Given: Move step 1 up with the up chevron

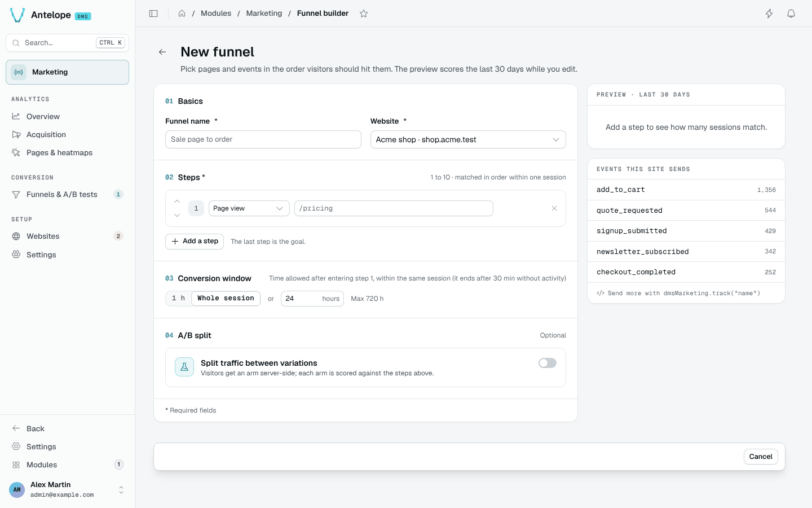Looking at the screenshot, I should click(177, 202).
